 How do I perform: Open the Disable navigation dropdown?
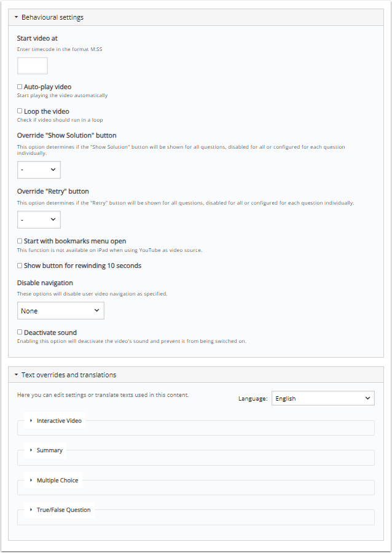tap(60, 311)
